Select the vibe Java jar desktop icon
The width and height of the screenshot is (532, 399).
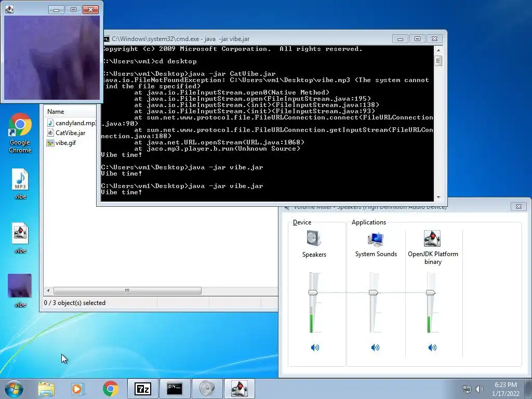pos(20,238)
